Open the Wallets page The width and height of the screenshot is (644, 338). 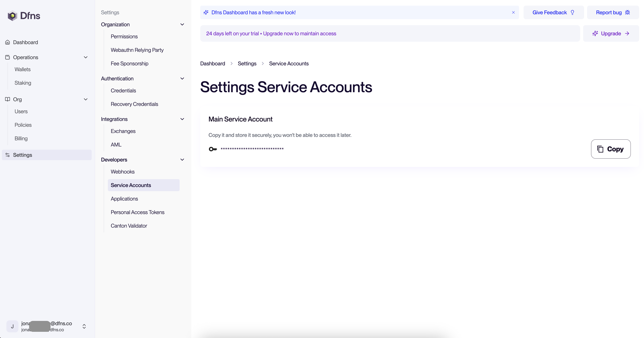coord(23,69)
